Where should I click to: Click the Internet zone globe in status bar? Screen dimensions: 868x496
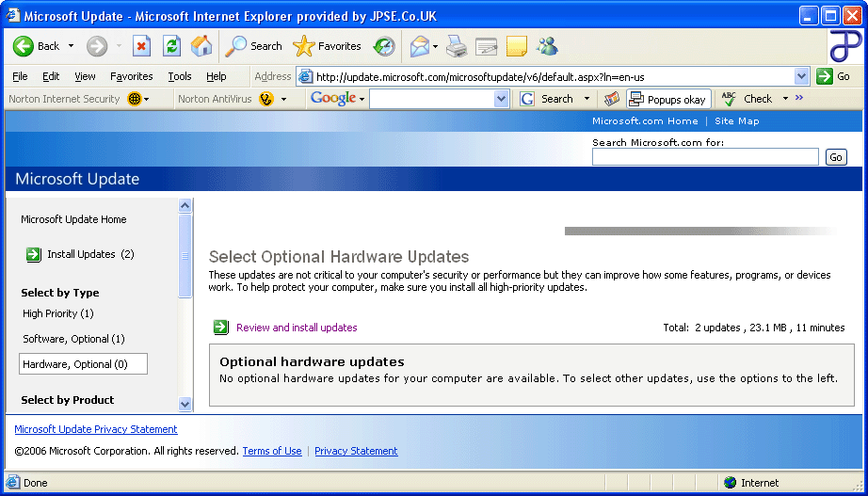point(731,483)
